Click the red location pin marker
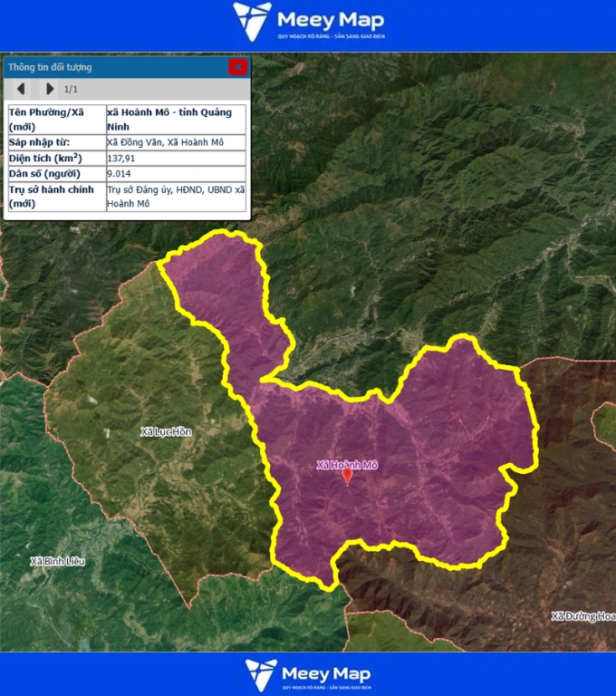 pyautogui.click(x=347, y=477)
